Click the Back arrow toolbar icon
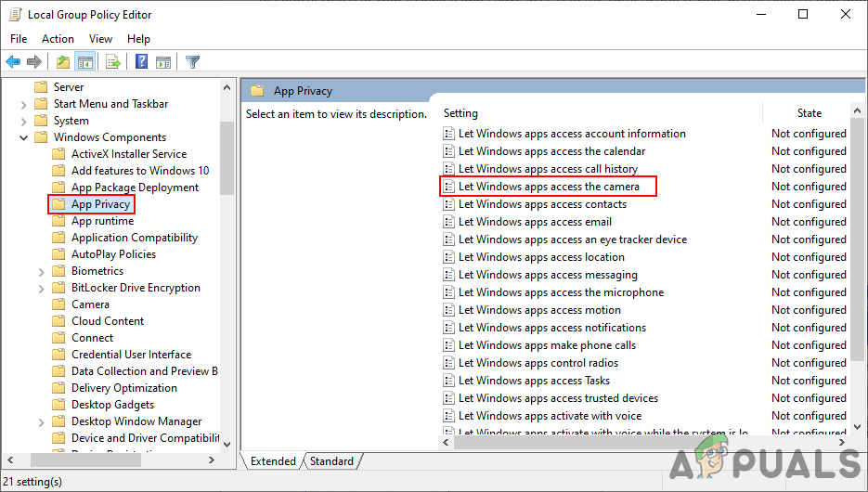Viewport: 868px width, 492px height. [13, 62]
